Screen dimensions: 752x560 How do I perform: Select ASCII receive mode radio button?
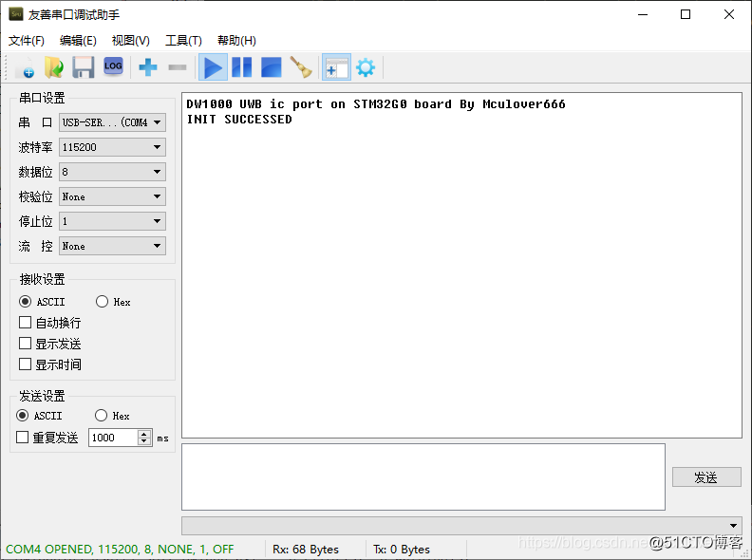click(x=25, y=302)
